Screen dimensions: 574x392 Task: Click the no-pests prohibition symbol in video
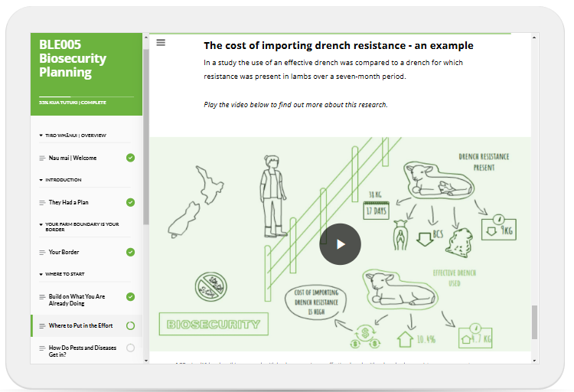pyautogui.click(x=211, y=286)
